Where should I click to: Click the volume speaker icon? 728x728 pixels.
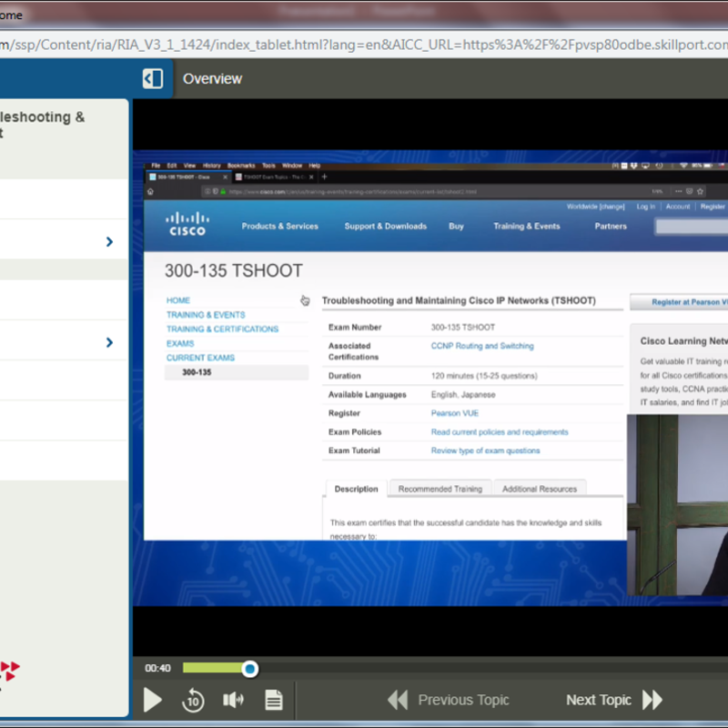[233, 700]
